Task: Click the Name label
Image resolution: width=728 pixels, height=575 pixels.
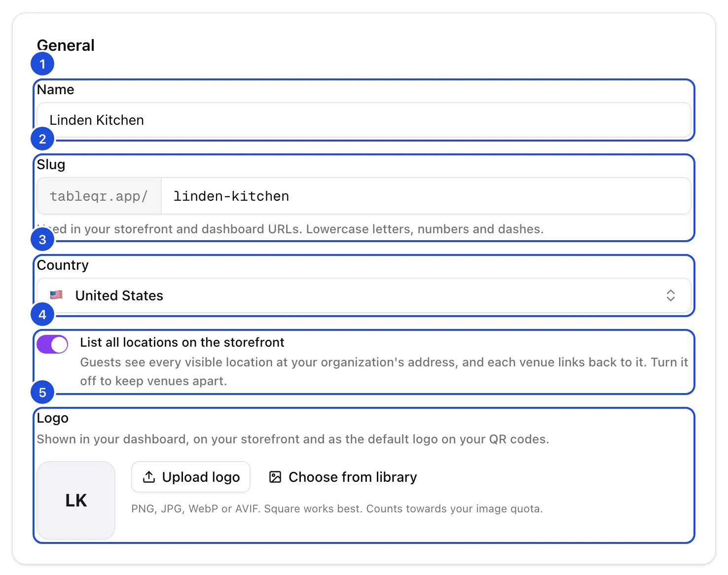Action: [56, 90]
